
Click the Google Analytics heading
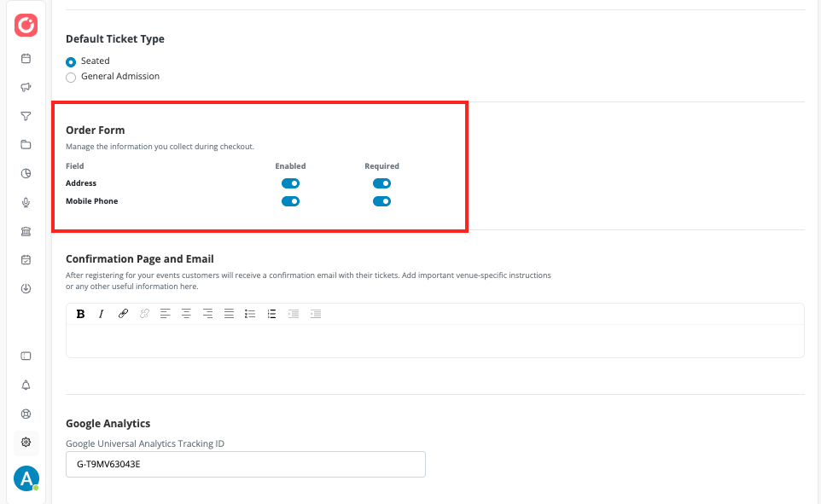tap(108, 423)
